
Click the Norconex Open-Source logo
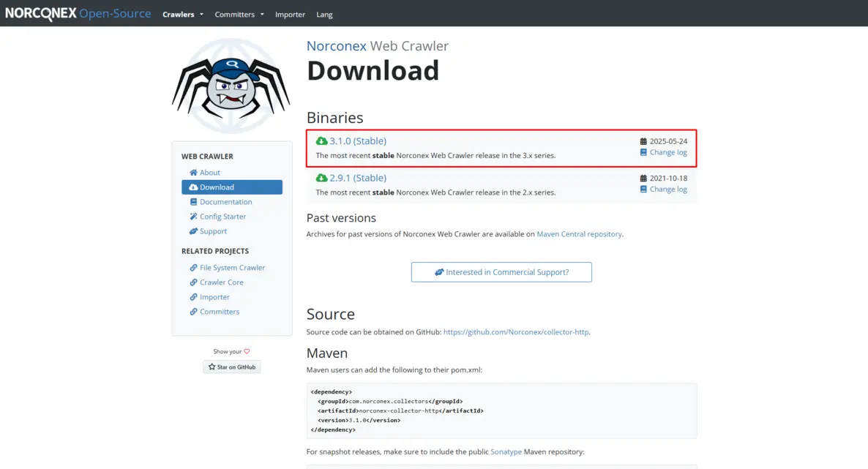[x=78, y=13]
